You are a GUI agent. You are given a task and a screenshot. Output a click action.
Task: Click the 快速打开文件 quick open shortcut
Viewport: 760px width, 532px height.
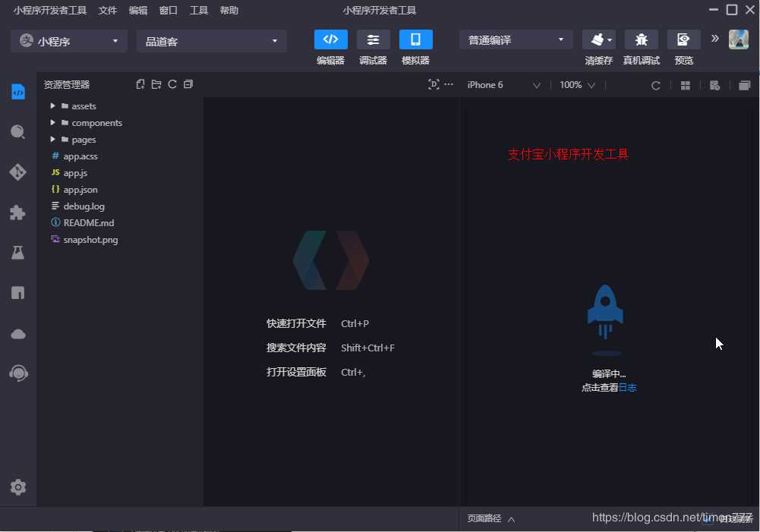(296, 323)
